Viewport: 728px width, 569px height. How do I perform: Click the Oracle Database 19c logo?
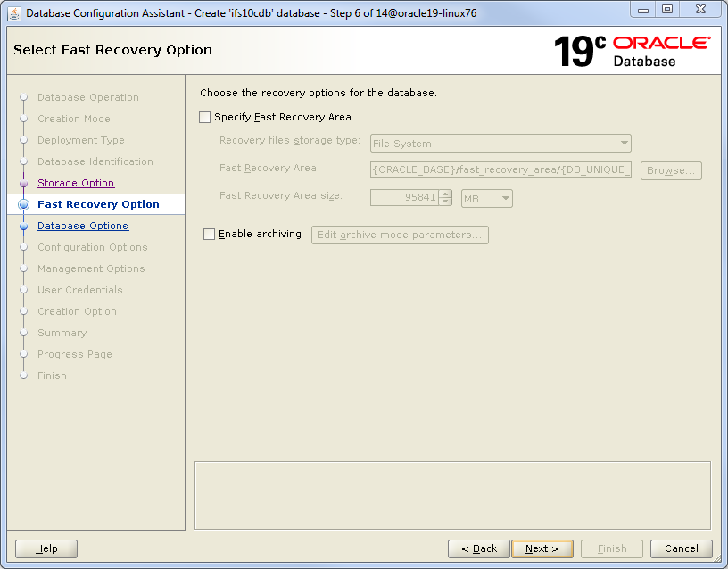coord(632,51)
